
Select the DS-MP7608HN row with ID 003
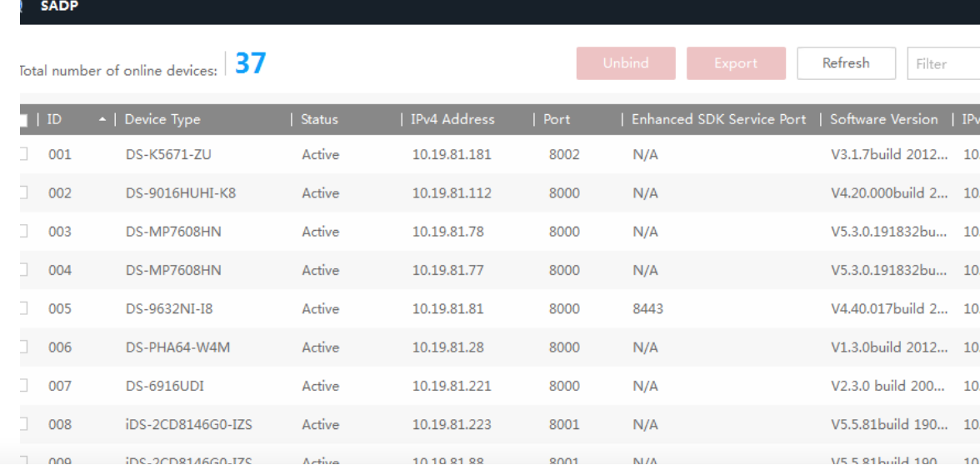[x=173, y=232]
